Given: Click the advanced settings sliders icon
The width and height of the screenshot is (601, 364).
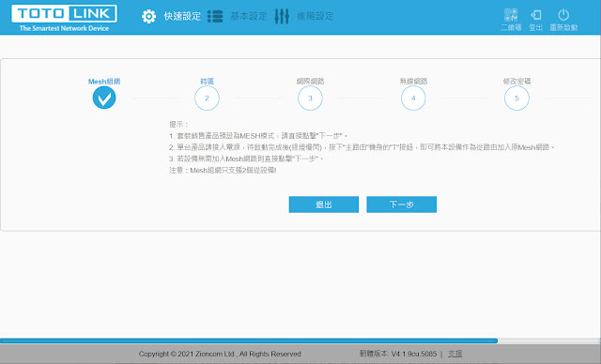Looking at the screenshot, I should pyautogui.click(x=282, y=17).
